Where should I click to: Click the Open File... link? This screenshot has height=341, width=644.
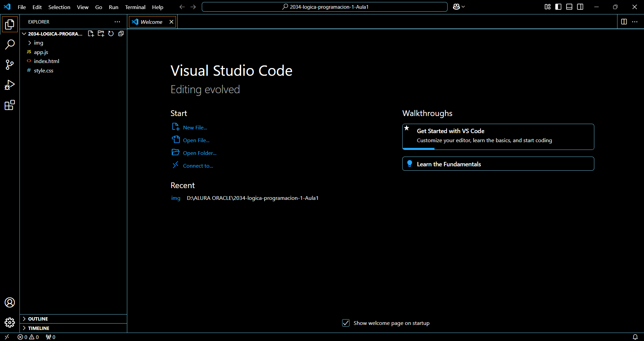coord(191,140)
